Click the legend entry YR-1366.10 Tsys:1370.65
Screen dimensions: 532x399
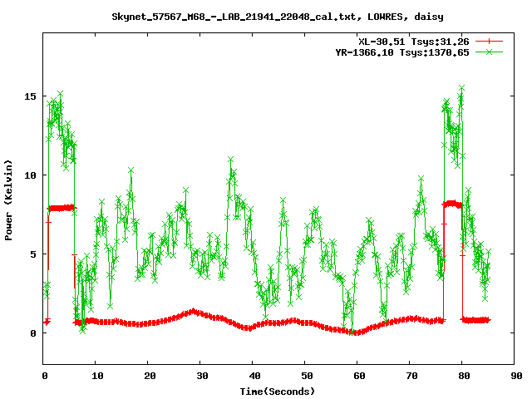402,52
